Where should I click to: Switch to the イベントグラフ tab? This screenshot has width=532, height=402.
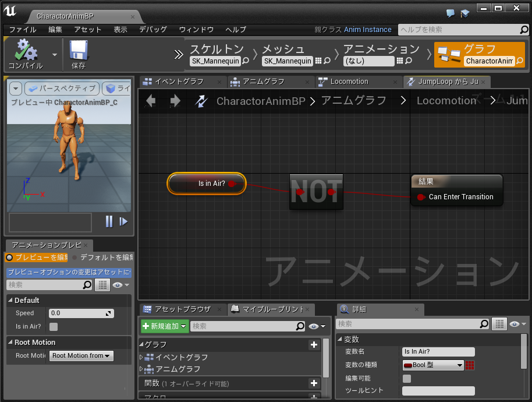[x=179, y=82]
